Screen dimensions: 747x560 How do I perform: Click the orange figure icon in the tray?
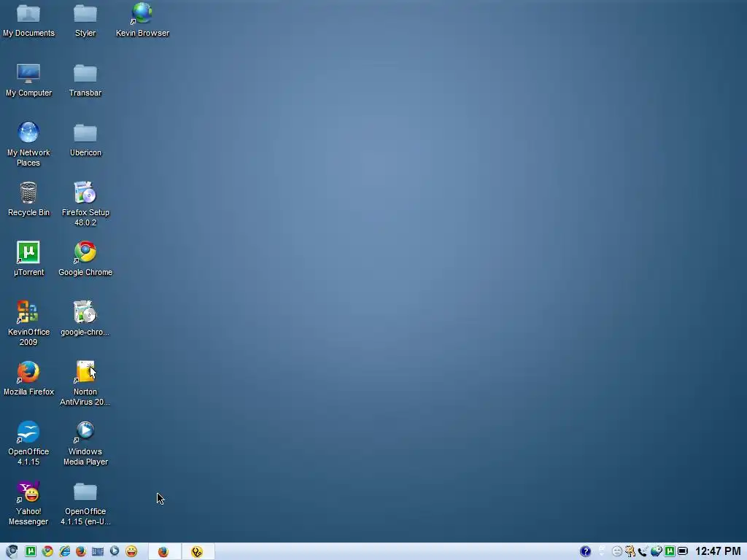coord(630,551)
